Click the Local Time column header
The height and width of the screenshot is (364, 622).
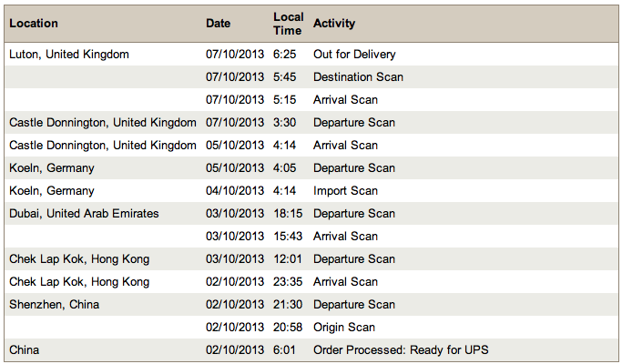point(288,24)
